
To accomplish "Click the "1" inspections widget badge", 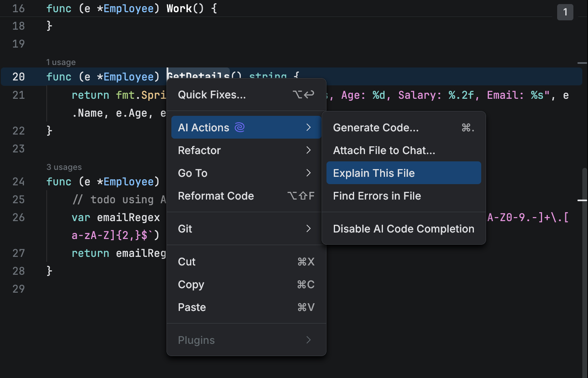I will [565, 12].
